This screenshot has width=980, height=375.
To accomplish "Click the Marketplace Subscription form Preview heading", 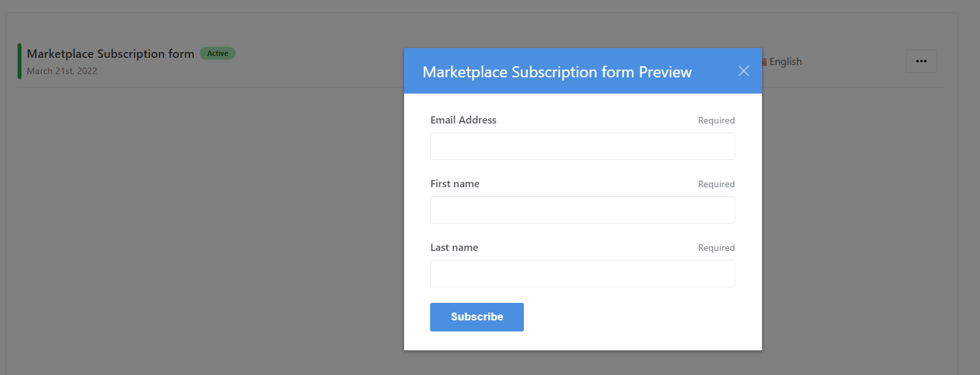I will (557, 71).
